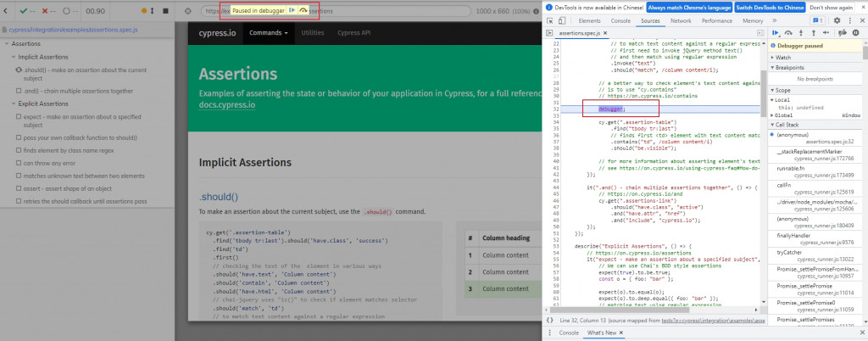Step into next function call
This screenshot has width=868, height=341.
click(x=801, y=33)
